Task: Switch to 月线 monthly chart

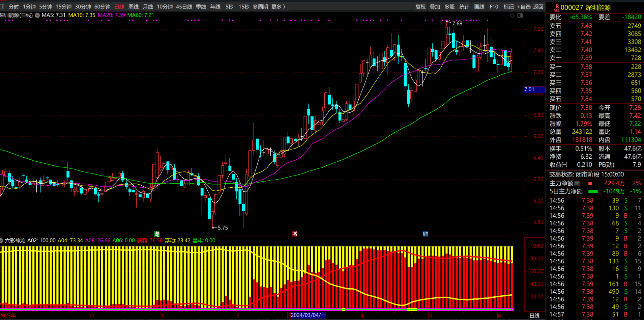Action: click(x=148, y=7)
